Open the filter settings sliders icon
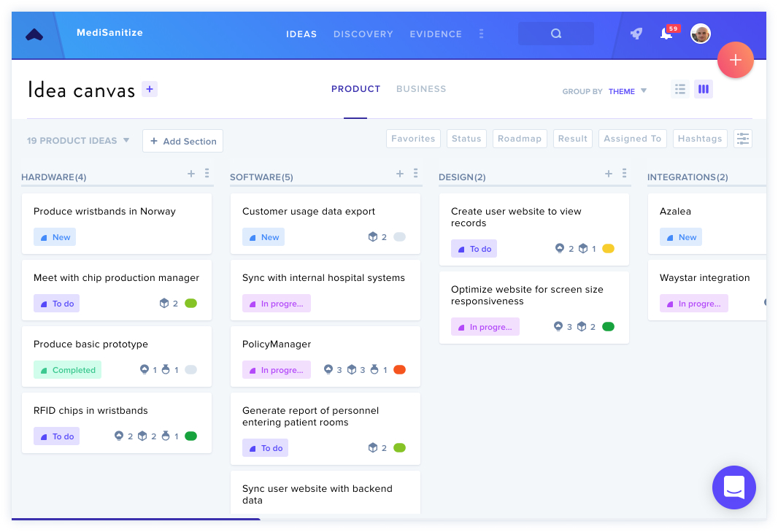This screenshot has height=532, width=778. click(743, 139)
